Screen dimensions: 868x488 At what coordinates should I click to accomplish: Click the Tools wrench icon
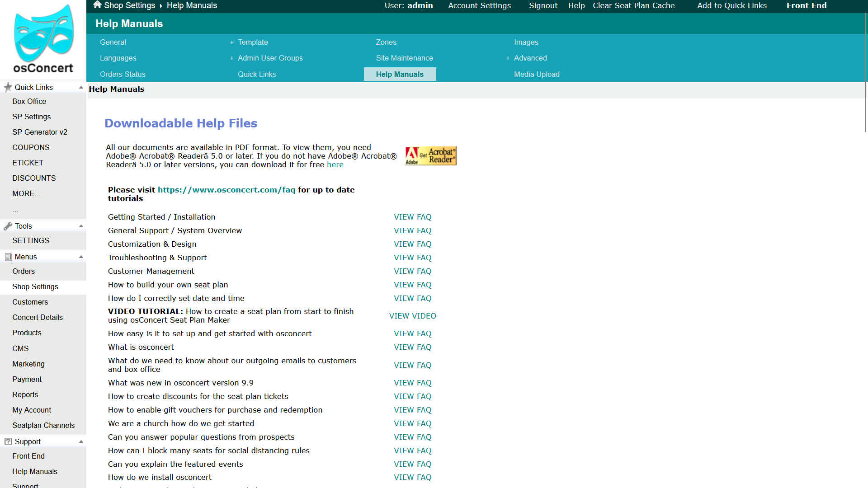point(8,226)
